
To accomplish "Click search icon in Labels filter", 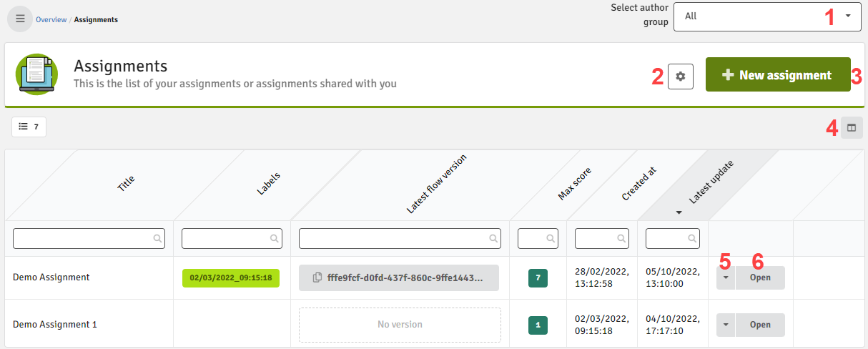I will (275, 239).
